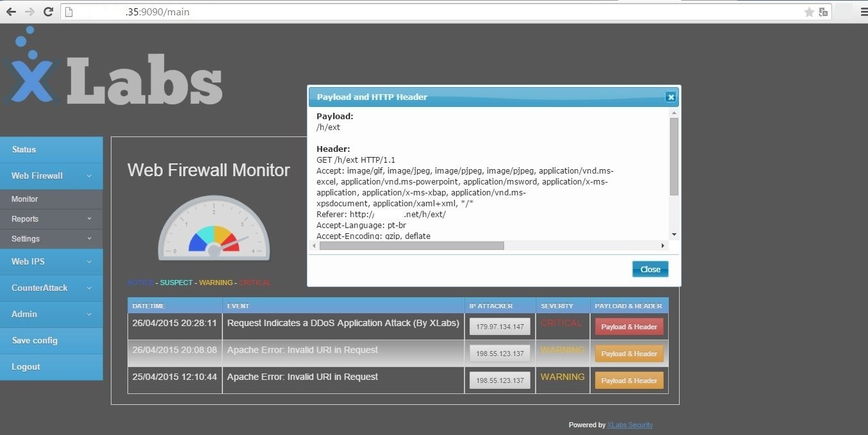Image resolution: width=868 pixels, height=435 pixels.
Task: Click IP 198.55.123.137 in the 25/04/2015 12:10:44 row
Action: click(500, 381)
